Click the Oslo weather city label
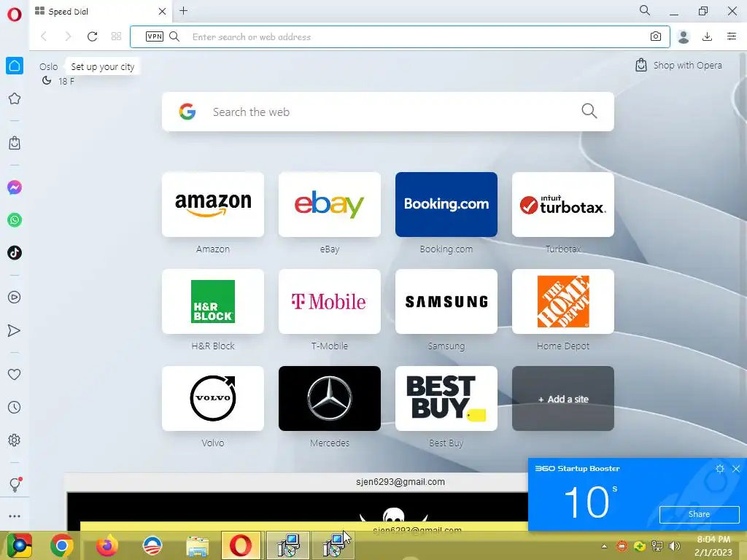Image resolution: width=747 pixels, height=560 pixels. click(x=48, y=66)
